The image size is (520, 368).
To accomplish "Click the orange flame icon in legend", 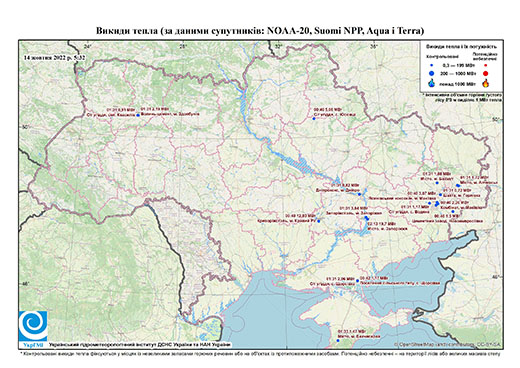I will [x=486, y=83].
